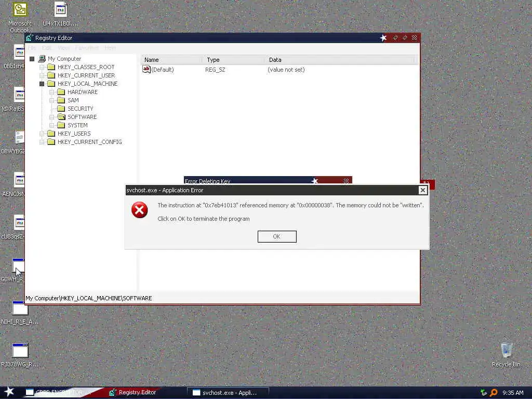Open the View menu in Registry Editor
This screenshot has height=399, width=532.
(x=63, y=48)
